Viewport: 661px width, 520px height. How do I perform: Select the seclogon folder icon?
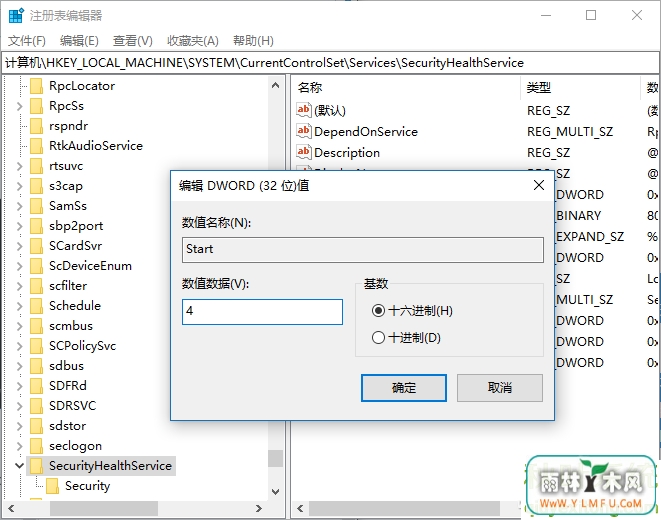(x=37, y=446)
